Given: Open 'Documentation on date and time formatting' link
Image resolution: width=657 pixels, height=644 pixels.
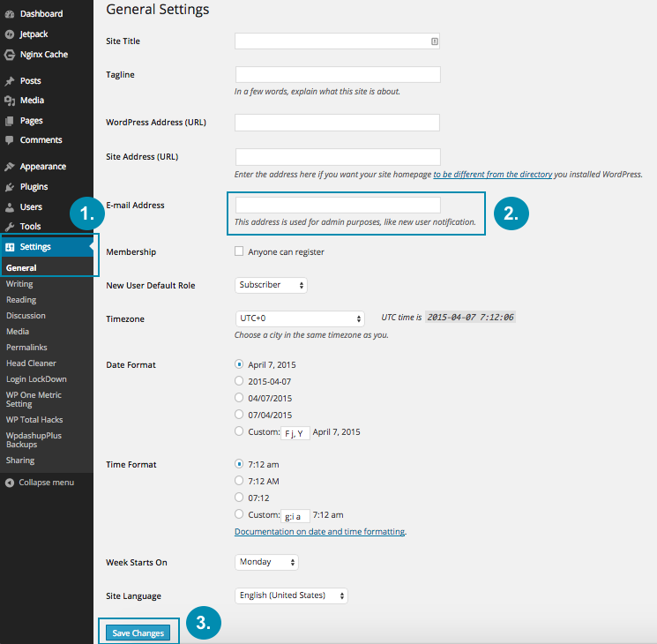Looking at the screenshot, I should [x=319, y=532].
